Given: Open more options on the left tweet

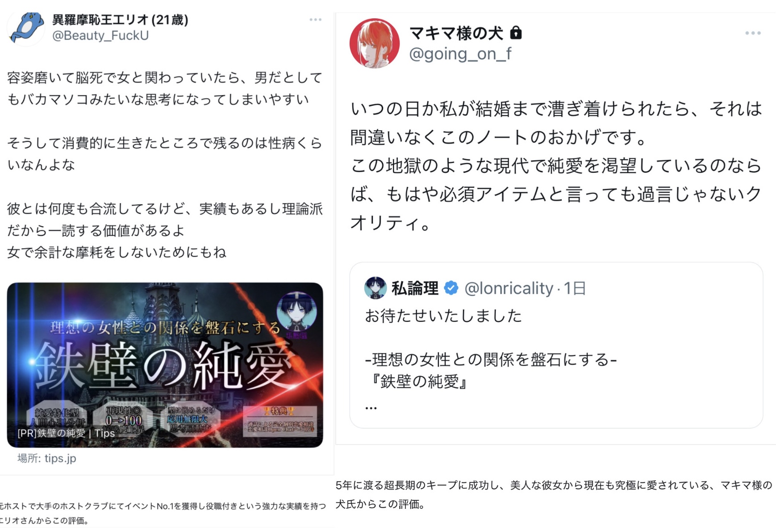Looking at the screenshot, I should tap(315, 20).
